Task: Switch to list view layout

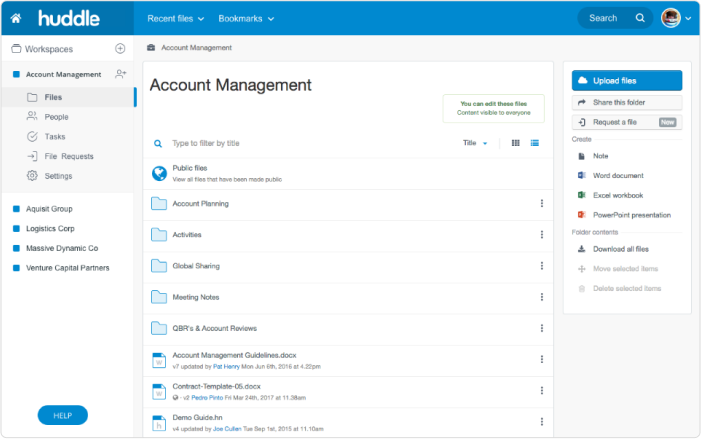Action: pyautogui.click(x=535, y=143)
